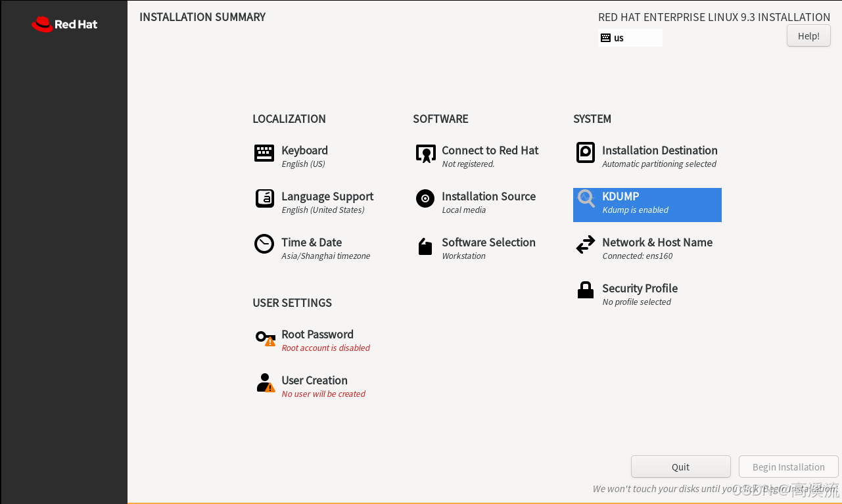Screen dimensions: 842x504
Task: Open the Time & Date clock icon
Action: click(264, 244)
